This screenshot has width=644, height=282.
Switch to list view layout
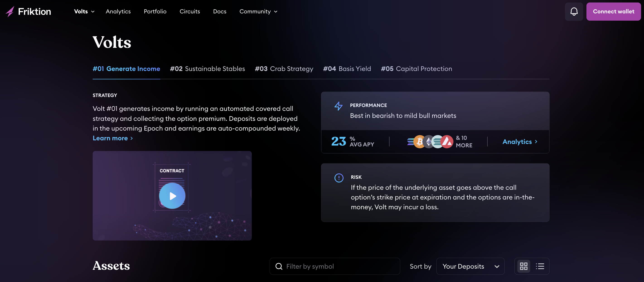(x=540, y=266)
